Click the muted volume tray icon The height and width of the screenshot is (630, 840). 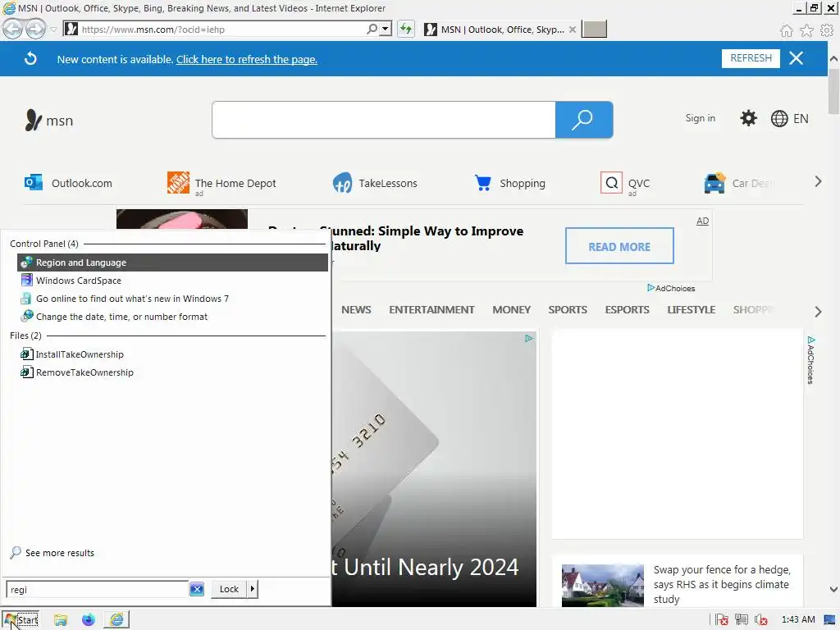[x=760, y=620]
